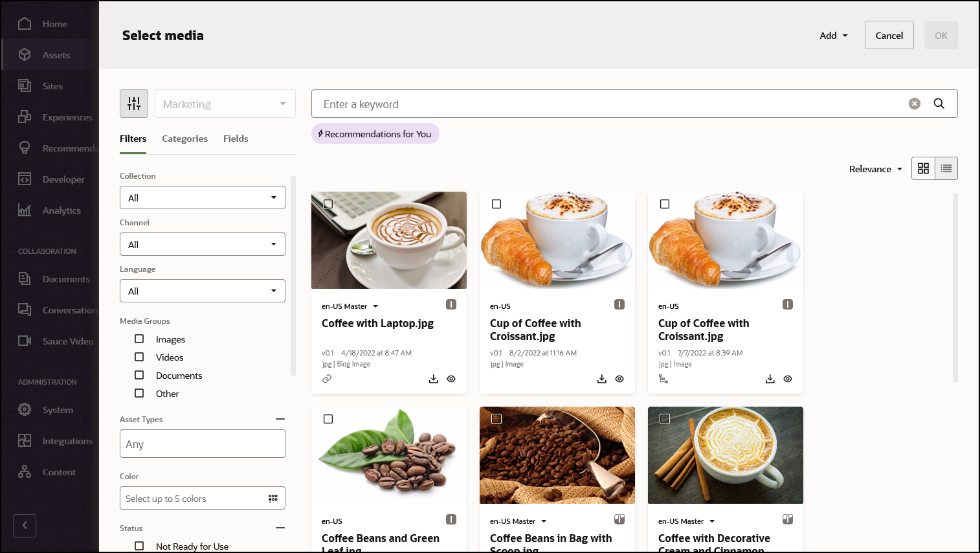Check the Documents media group
Screen dimensions: 980x553
pos(139,375)
